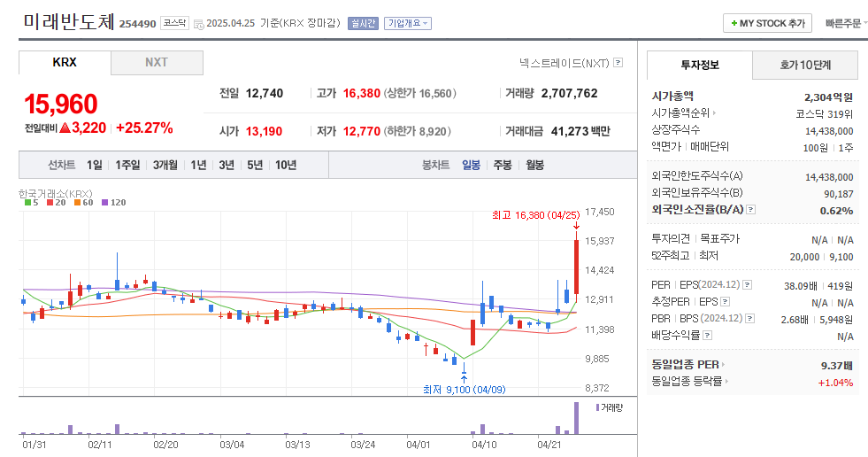The image size is (868, 457).
Task: Click the 시가총액 value 2,304억원
Action: pyautogui.click(x=829, y=97)
